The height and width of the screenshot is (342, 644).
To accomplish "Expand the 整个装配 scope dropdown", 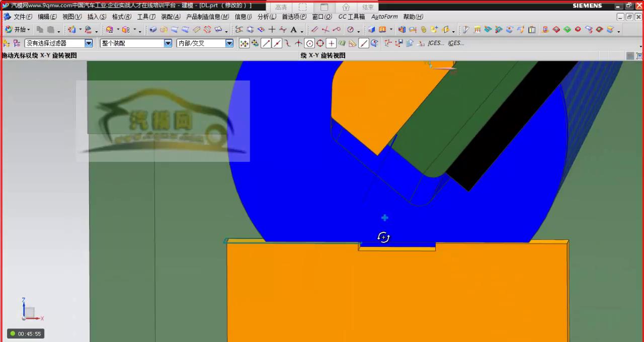I will click(168, 43).
